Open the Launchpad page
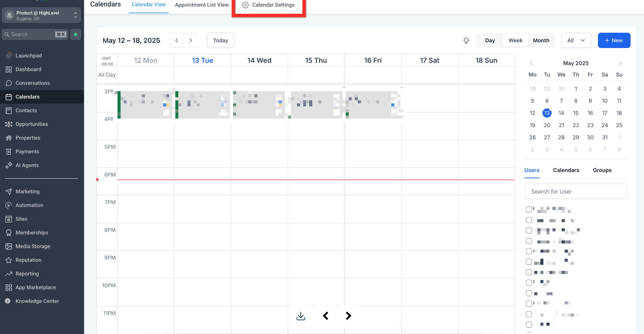The image size is (644, 334). point(28,56)
